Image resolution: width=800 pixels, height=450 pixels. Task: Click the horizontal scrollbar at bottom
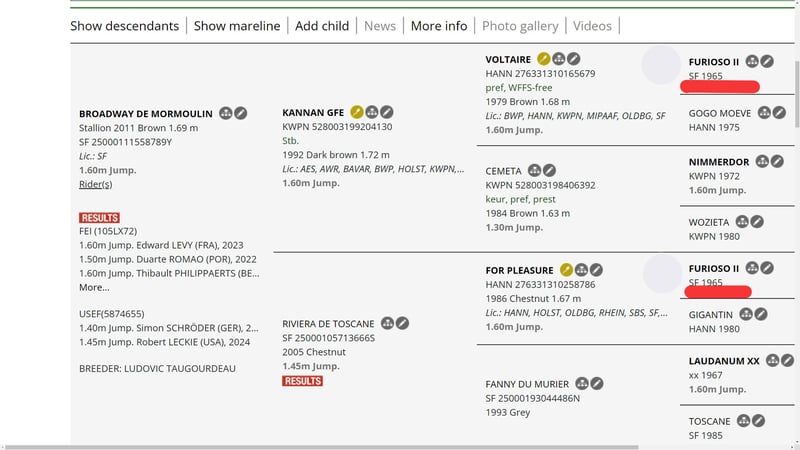400,446
